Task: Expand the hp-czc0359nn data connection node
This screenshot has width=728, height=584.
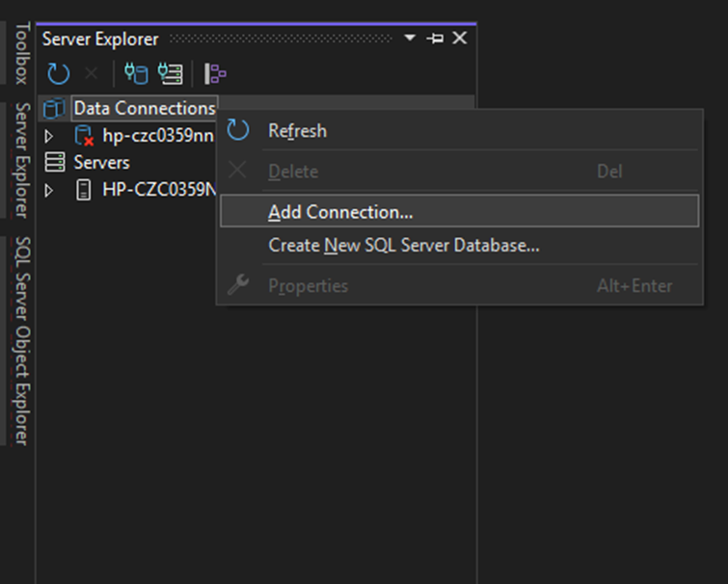Action: tap(49, 136)
